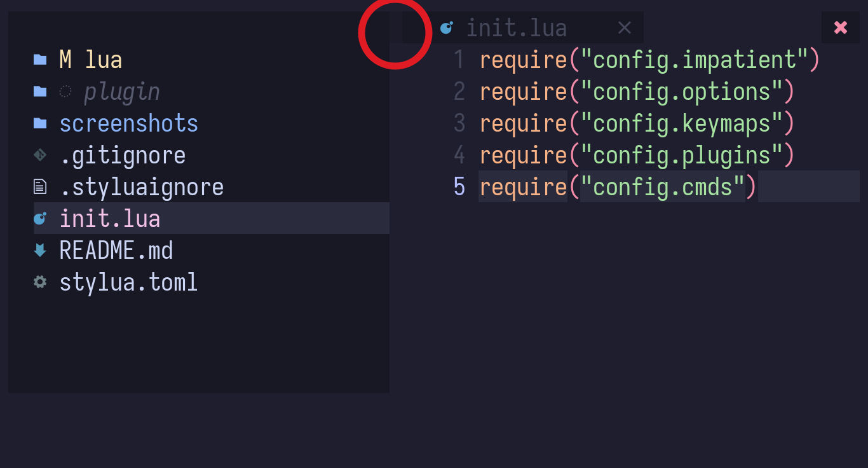Close the init.lua tab with its X
The height and width of the screenshot is (468, 868).
(x=623, y=27)
